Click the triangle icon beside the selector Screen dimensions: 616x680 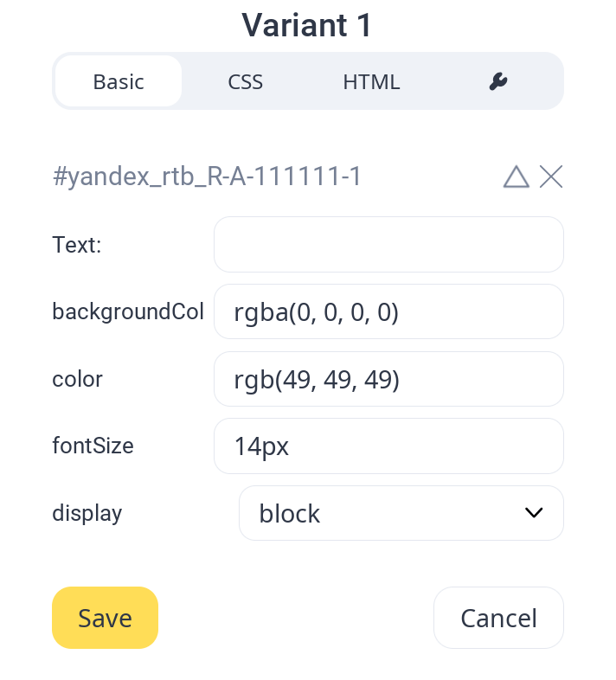point(516,176)
